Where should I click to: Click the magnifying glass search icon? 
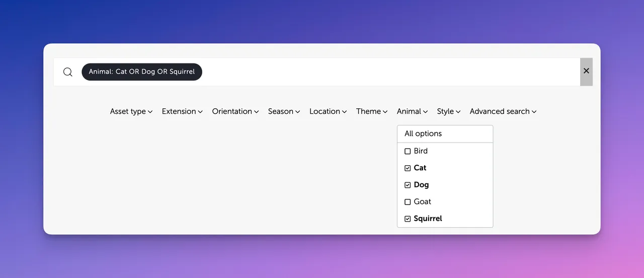[x=68, y=72]
